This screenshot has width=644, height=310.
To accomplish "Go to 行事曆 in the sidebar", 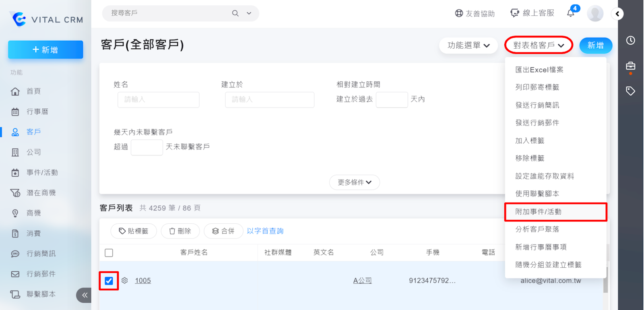I will 37,112.
